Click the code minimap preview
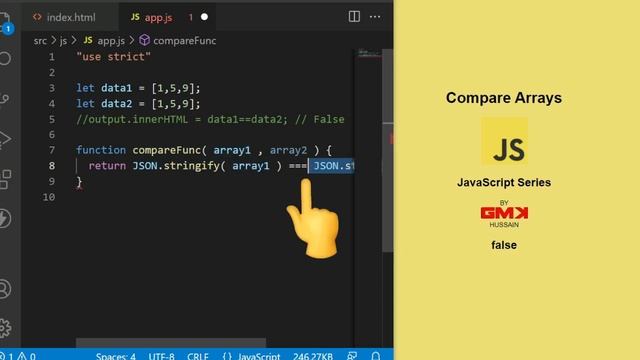 pos(369,53)
